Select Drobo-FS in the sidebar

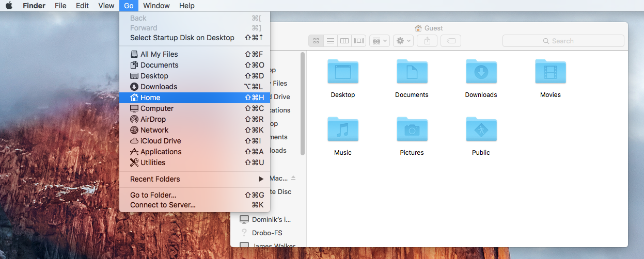click(x=267, y=233)
